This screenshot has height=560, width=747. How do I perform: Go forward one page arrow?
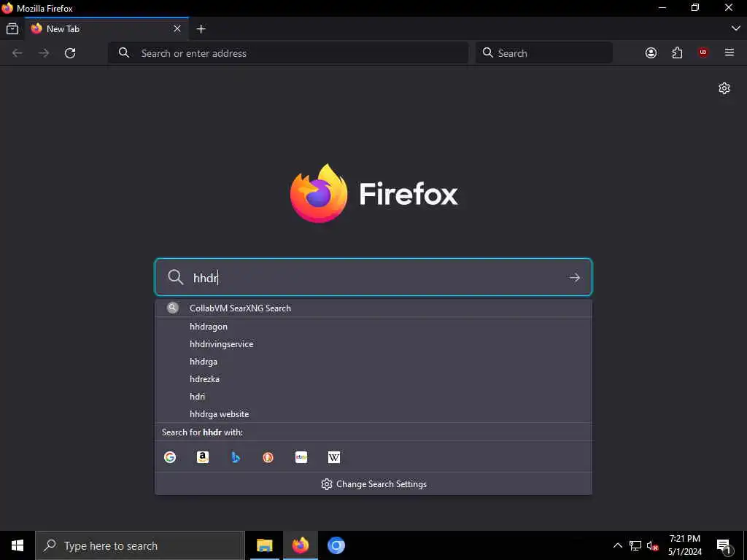44,52
